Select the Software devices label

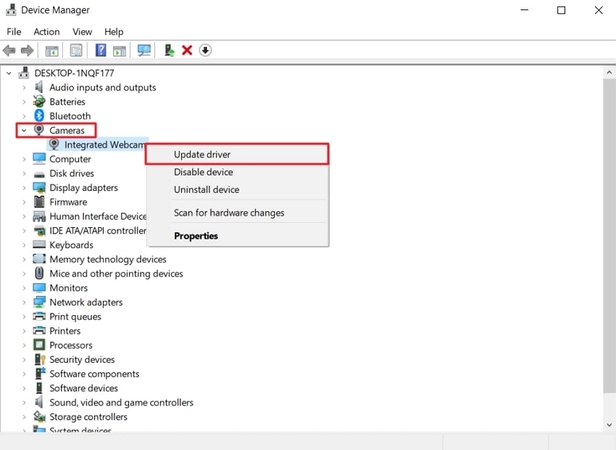(84, 388)
